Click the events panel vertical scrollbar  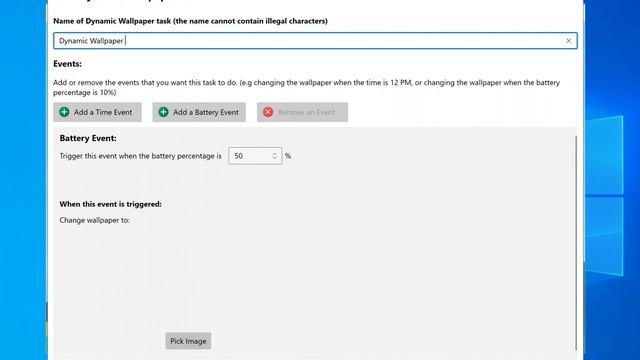coord(576,243)
